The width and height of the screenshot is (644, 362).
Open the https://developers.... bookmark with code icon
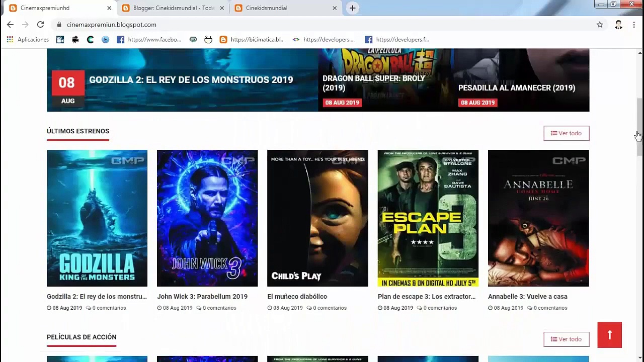(324, 40)
